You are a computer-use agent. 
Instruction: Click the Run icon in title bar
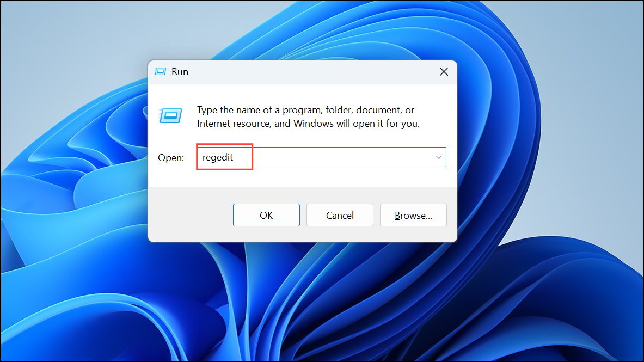click(160, 72)
